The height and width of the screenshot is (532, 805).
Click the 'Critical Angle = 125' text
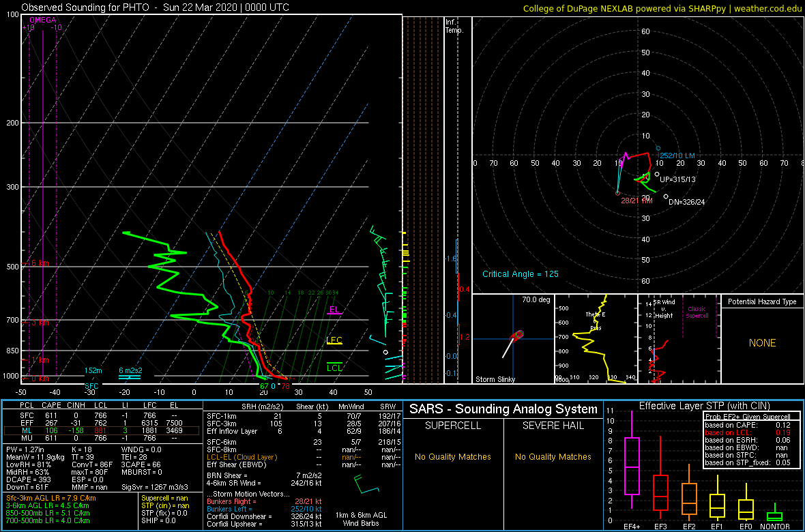(520, 274)
